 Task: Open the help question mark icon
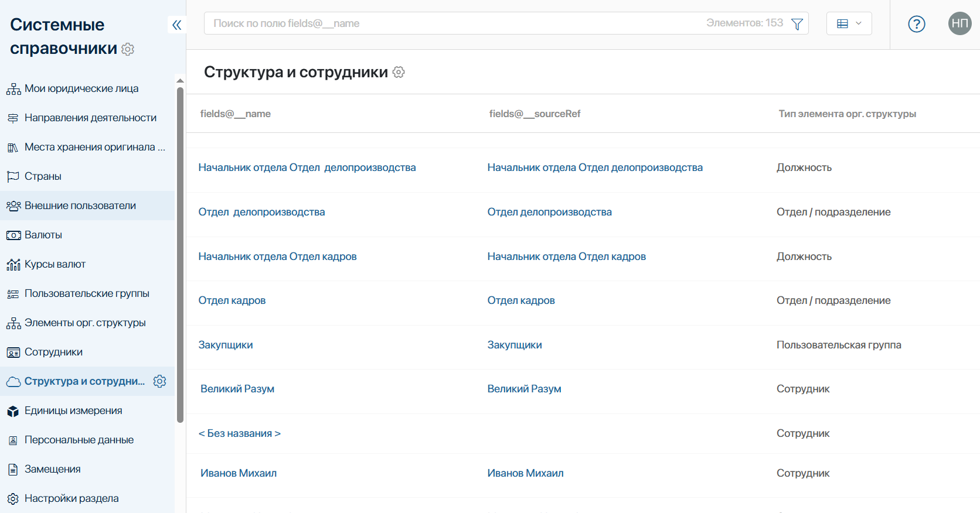coord(916,24)
